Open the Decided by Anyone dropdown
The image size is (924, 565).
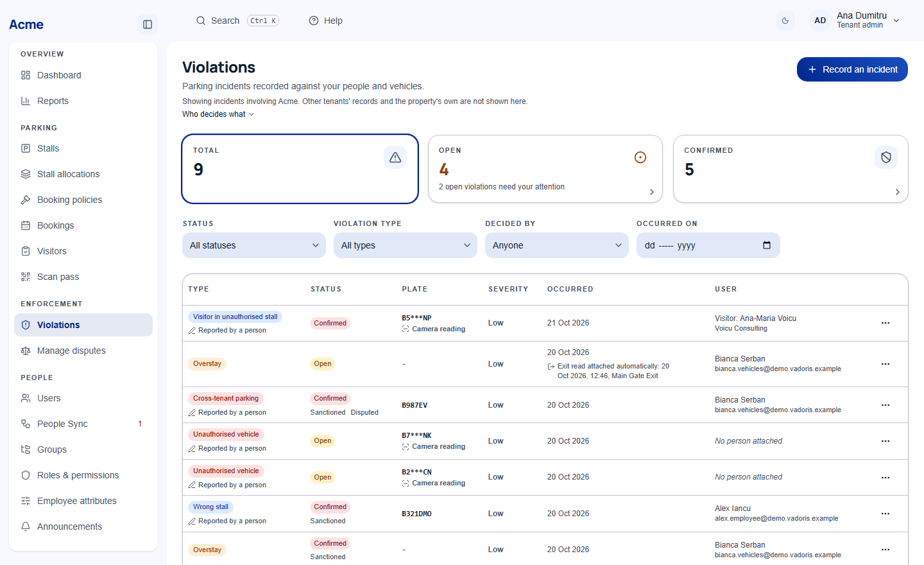click(x=557, y=245)
